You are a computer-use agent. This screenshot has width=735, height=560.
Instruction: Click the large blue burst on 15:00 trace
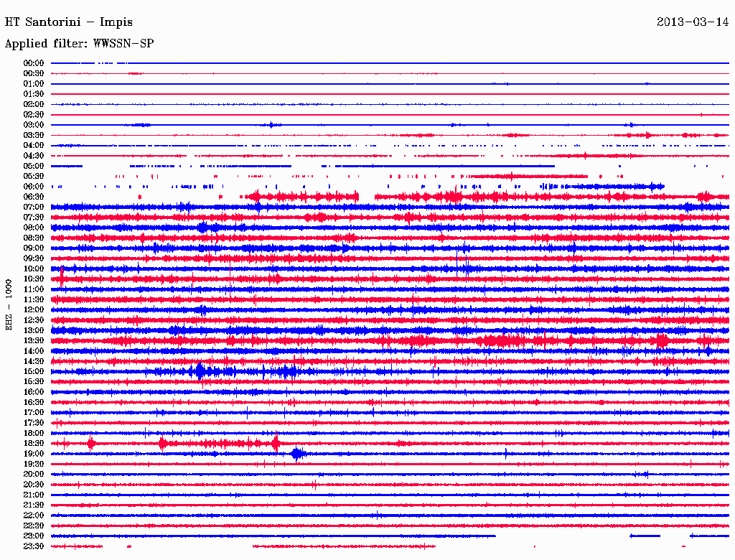coord(200,371)
